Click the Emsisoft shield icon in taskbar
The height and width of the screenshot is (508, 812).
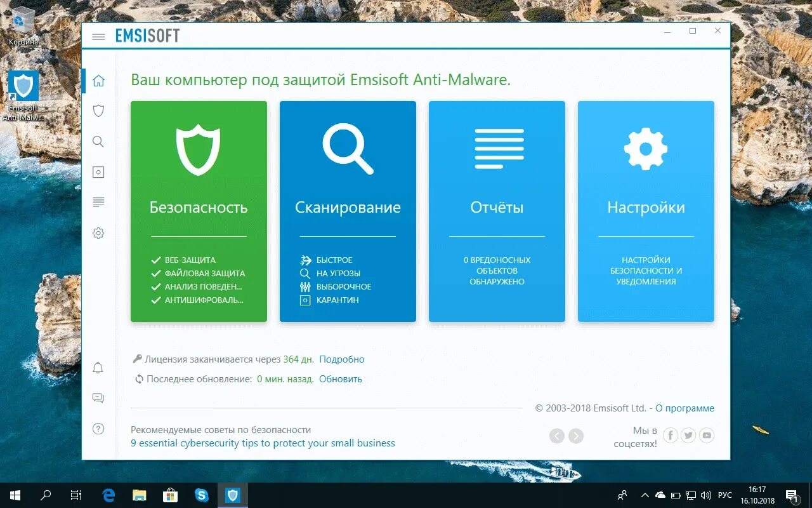[232, 495]
